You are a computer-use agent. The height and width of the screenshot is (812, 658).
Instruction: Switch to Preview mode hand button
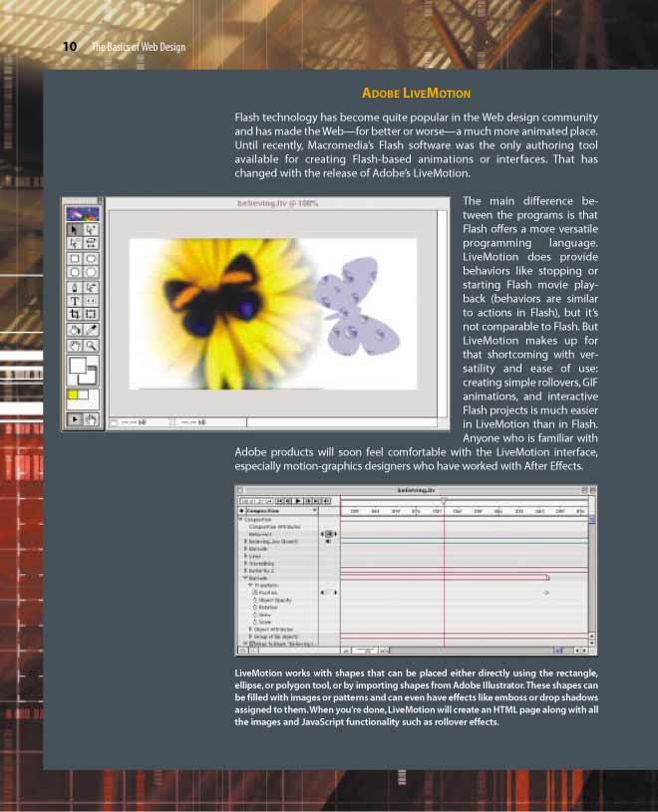coord(91,420)
